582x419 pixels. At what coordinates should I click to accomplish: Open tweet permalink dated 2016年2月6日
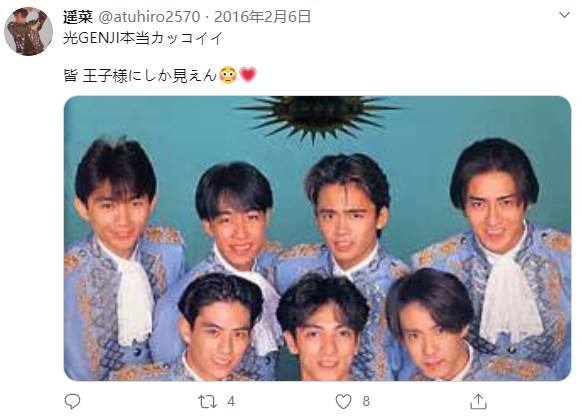point(262,17)
